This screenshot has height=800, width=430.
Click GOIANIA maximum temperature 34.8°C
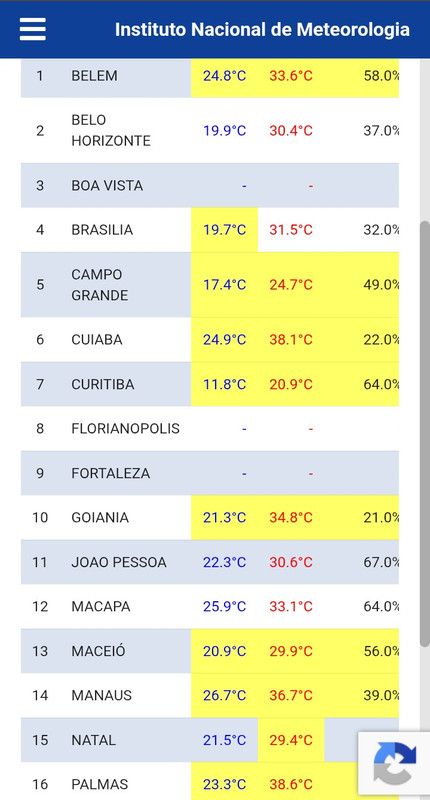(x=291, y=518)
